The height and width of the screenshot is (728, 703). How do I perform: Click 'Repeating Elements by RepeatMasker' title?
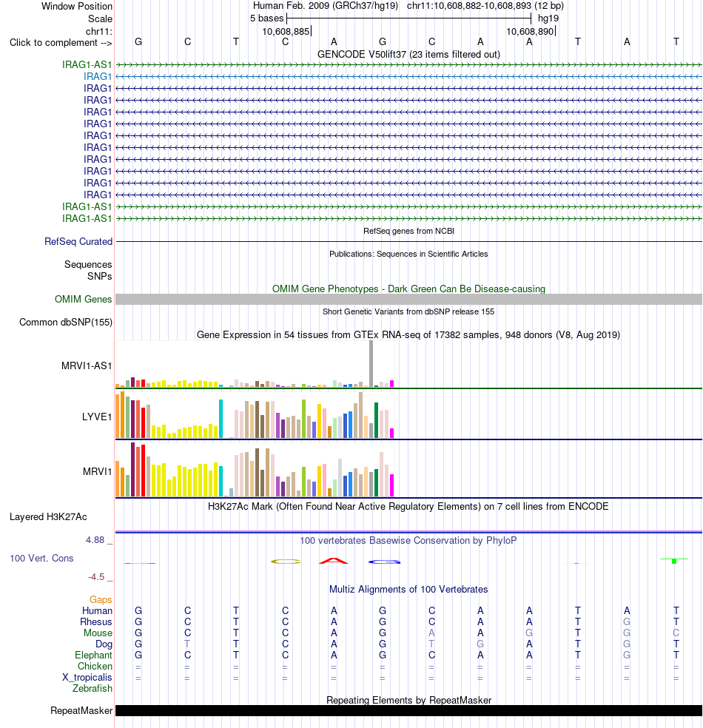(408, 700)
